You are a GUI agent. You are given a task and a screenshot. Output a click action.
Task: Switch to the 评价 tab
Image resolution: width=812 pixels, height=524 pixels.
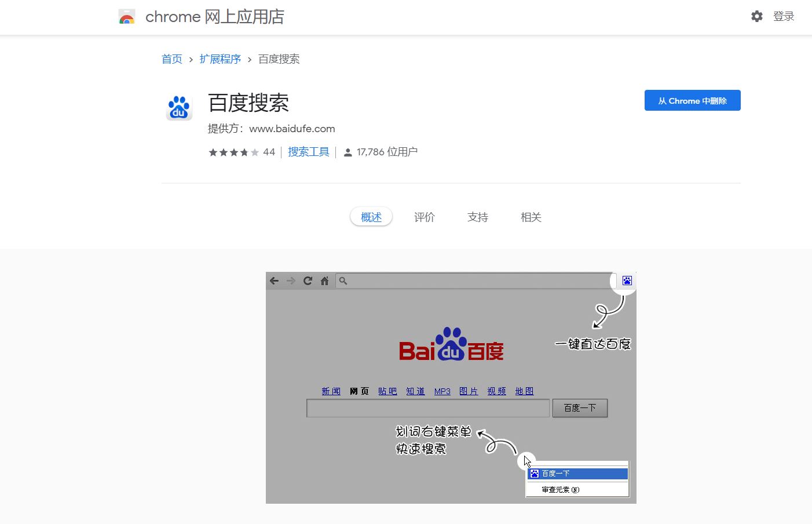pos(425,217)
